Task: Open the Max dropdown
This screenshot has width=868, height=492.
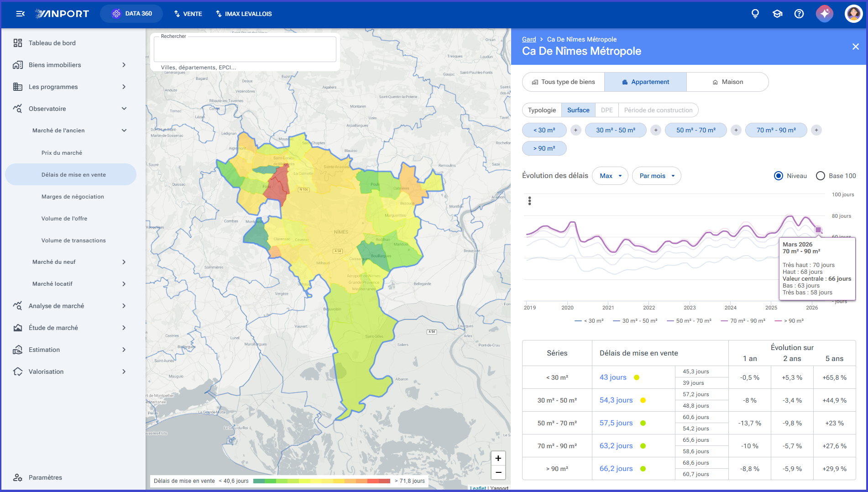Action: (610, 176)
